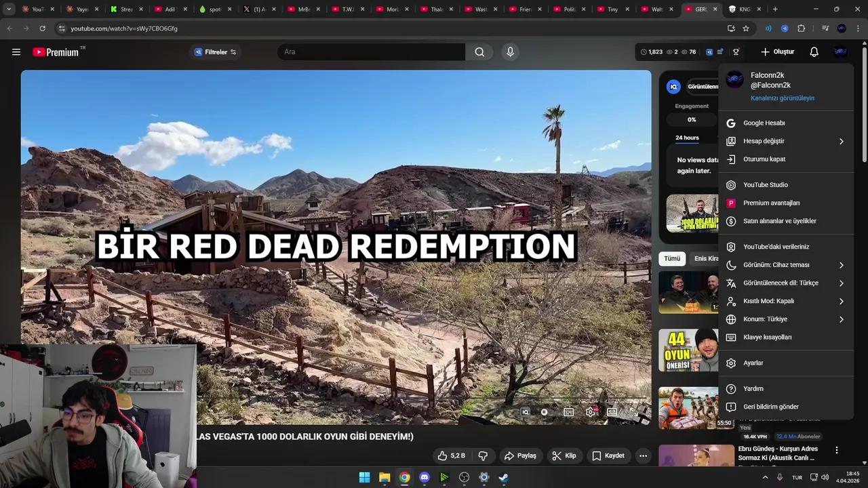Viewport: 868px width, 488px height.
Task: Open options for Ebru Gündeş video
Action: 837,450
